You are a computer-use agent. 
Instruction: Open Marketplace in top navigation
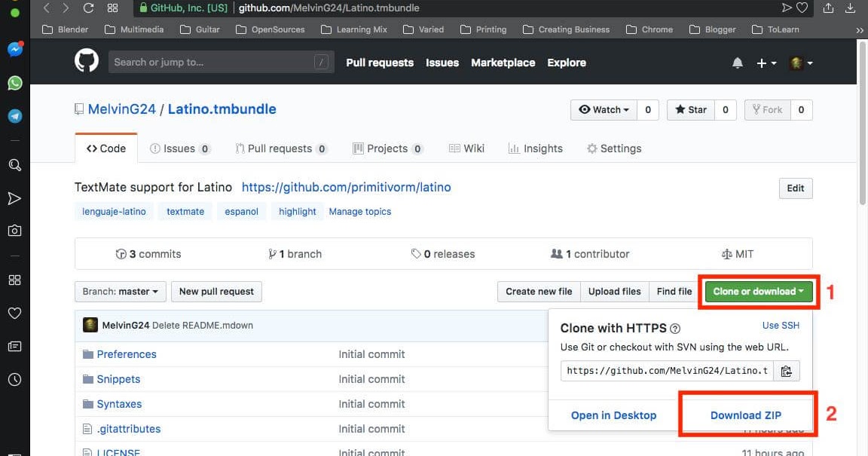click(x=503, y=63)
